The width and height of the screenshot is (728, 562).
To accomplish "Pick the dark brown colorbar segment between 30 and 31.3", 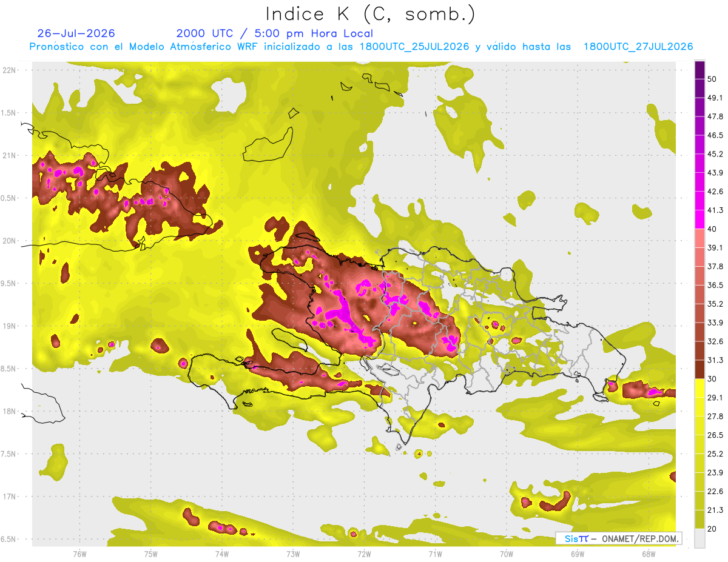I will [x=699, y=370].
